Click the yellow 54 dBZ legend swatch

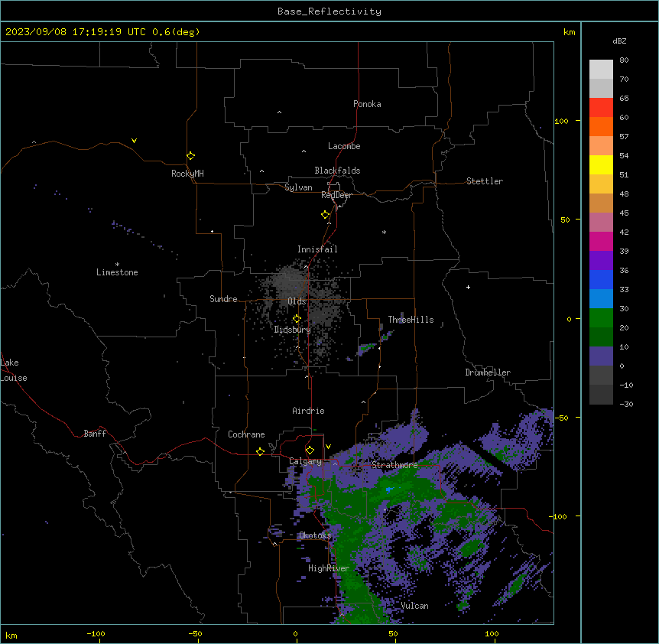pos(601,164)
